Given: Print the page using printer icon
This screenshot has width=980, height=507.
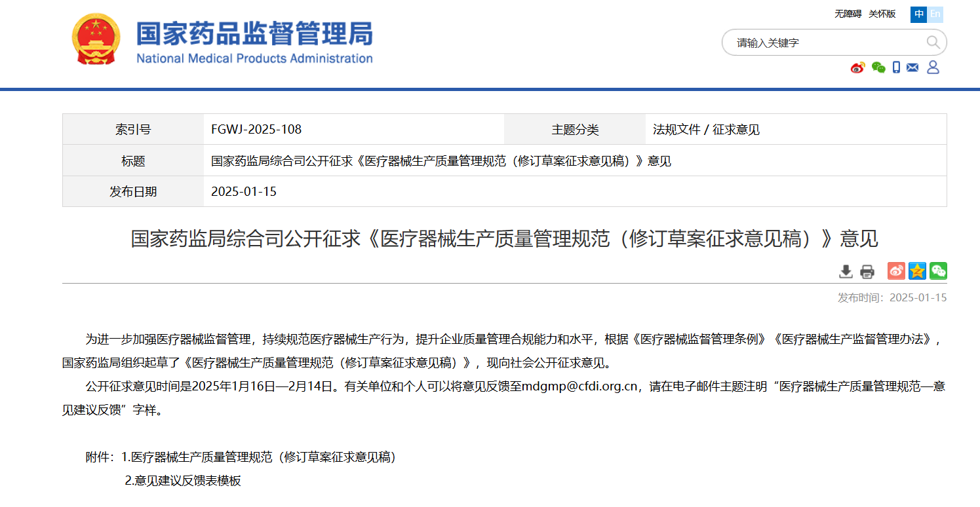Looking at the screenshot, I should 867,271.
